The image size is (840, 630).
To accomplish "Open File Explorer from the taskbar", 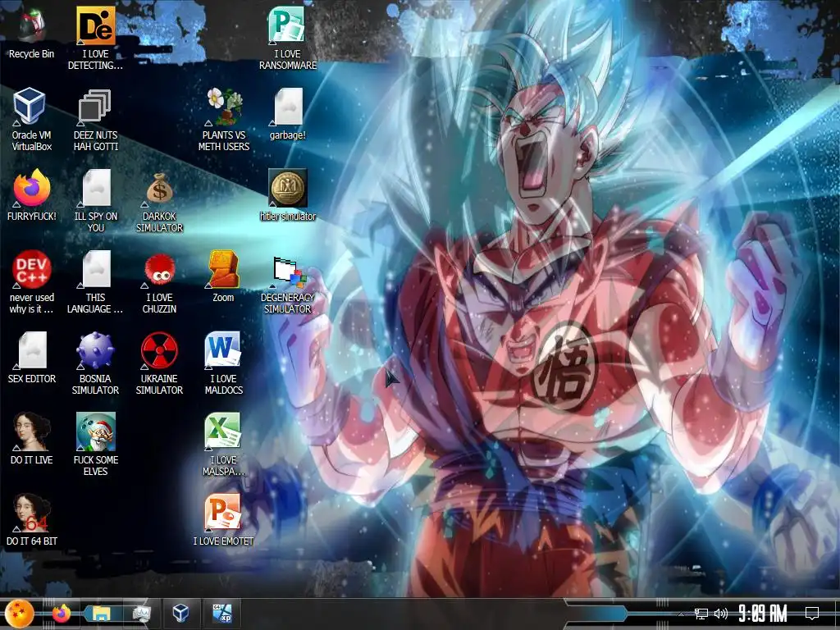I will 101,614.
